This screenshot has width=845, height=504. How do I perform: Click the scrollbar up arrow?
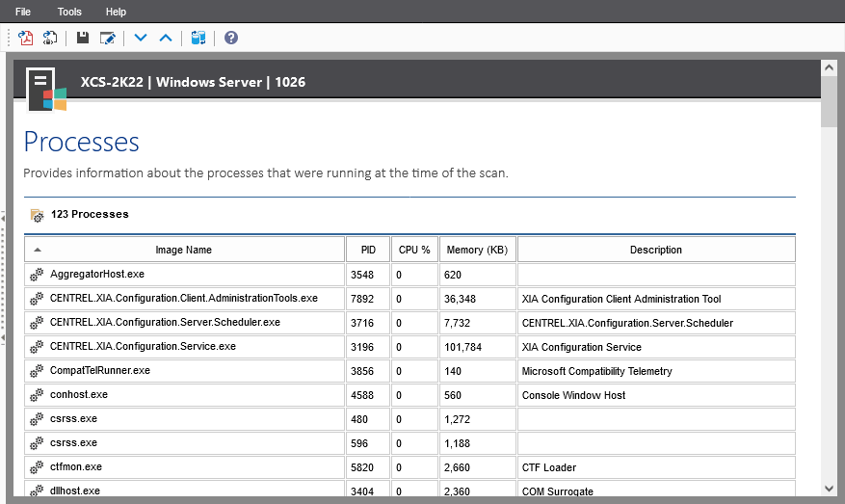tap(829, 67)
